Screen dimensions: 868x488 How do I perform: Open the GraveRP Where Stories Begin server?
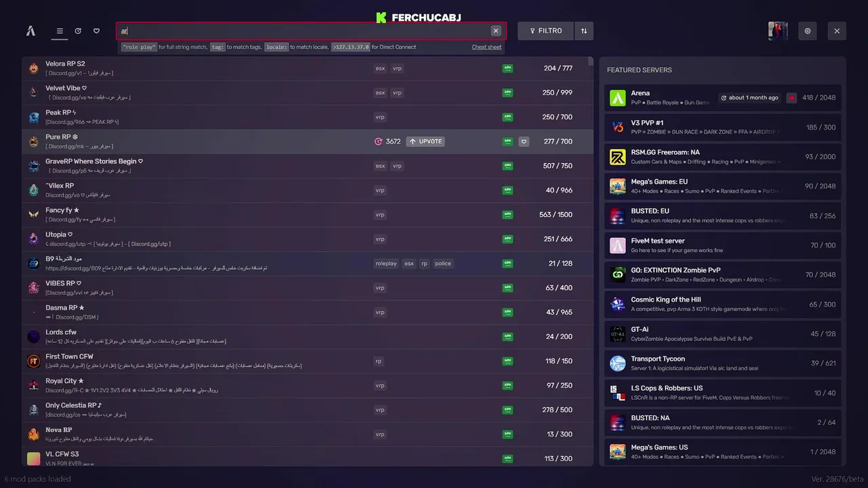coord(307,166)
